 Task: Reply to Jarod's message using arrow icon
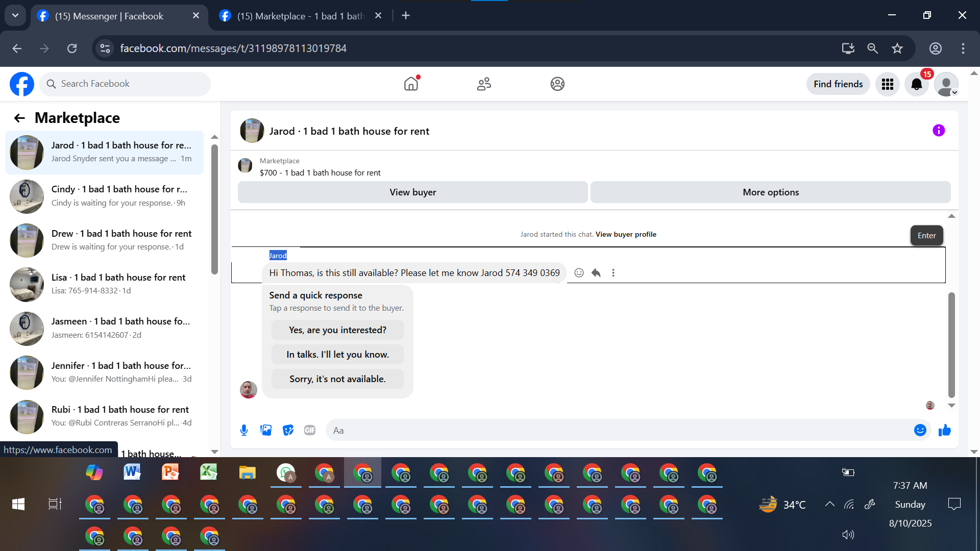(x=596, y=273)
